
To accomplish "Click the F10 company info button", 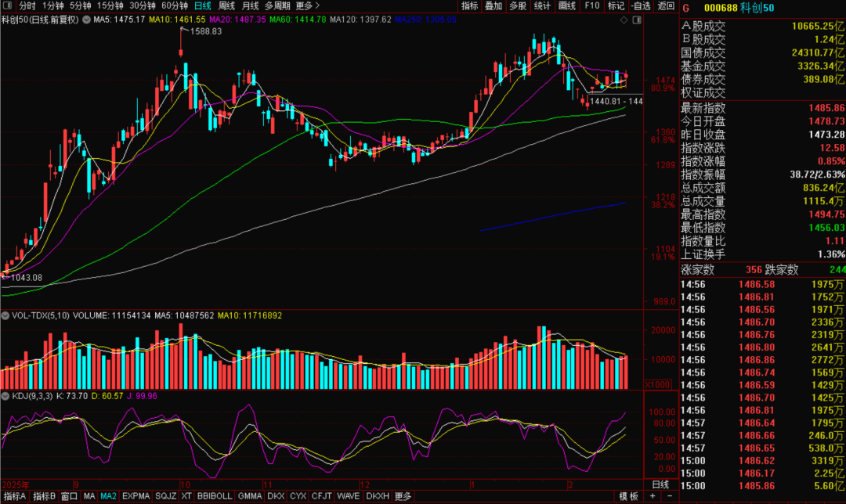I will click(x=592, y=5).
